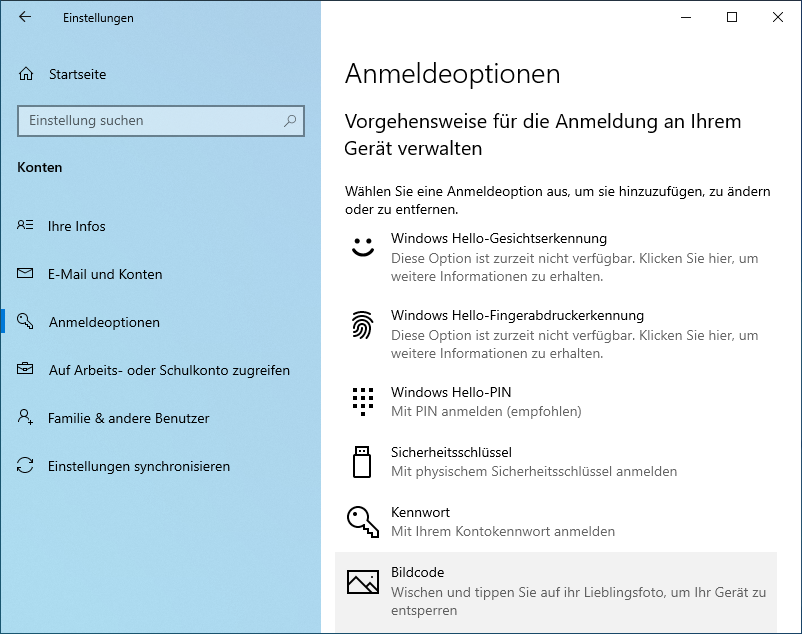Select Familie & andere Benutzer

point(128,418)
